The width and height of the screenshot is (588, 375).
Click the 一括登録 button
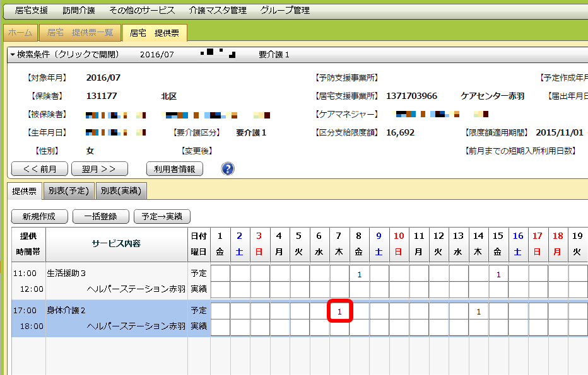coord(100,216)
